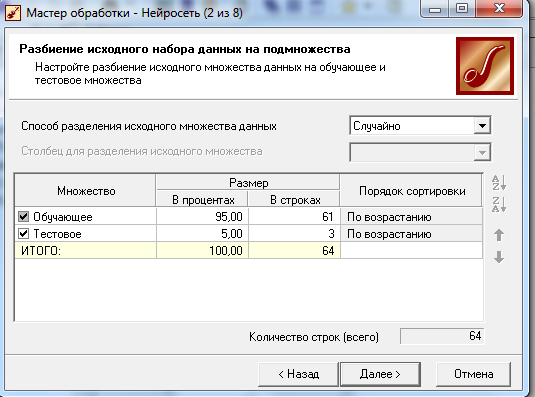Viewport: 535px width, 397px height.
Task: Click the Далее > button
Action: 380,374
